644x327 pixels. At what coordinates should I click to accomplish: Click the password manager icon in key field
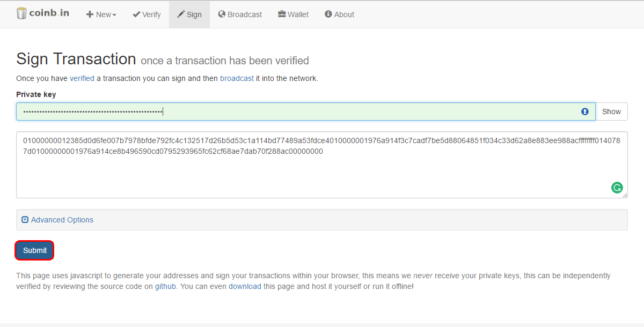[x=585, y=112]
